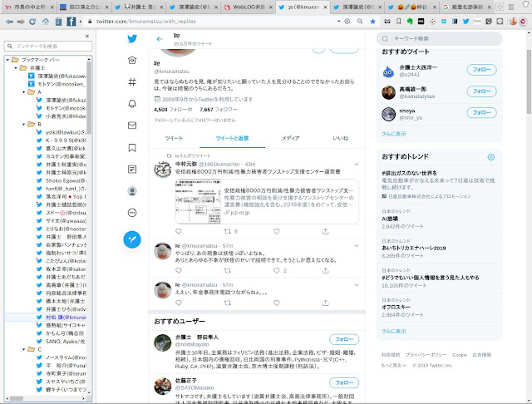Collapse the ブックマーク バー folder
The width and height of the screenshot is (532, 404).
(x=7, y=60)
